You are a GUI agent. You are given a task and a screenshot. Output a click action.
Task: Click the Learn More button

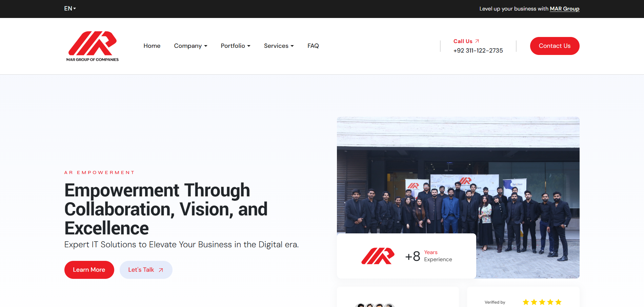pyautogui.click(x=89, y=270)
